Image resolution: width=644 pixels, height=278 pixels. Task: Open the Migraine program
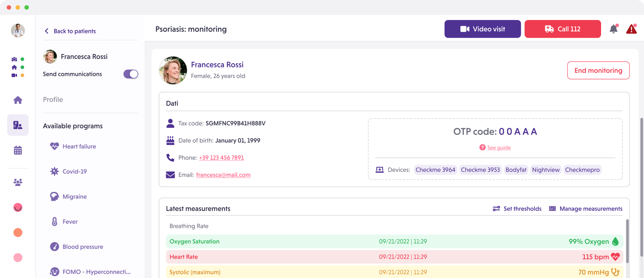[x=74, y=196]
